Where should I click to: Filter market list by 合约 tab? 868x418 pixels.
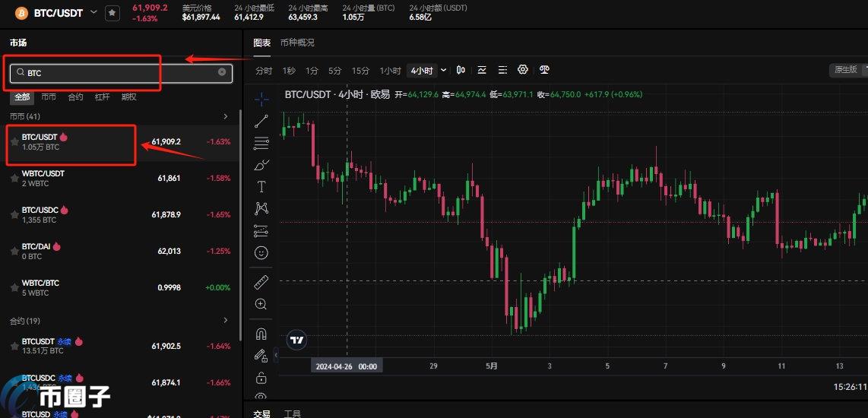pyautogui.click(x=75, y=97)
